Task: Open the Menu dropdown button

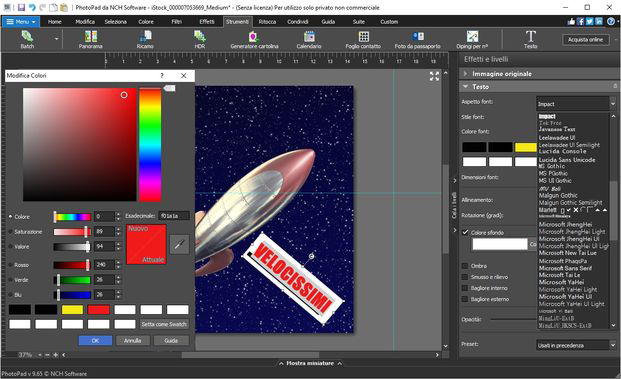Action: click(21, 21)
